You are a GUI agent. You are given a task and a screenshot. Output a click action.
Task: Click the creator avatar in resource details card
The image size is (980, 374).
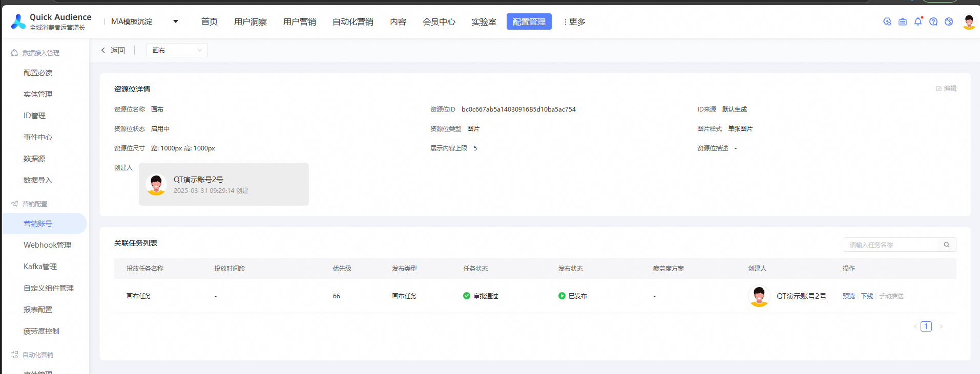pyautogui.click(x=156, y=184)
